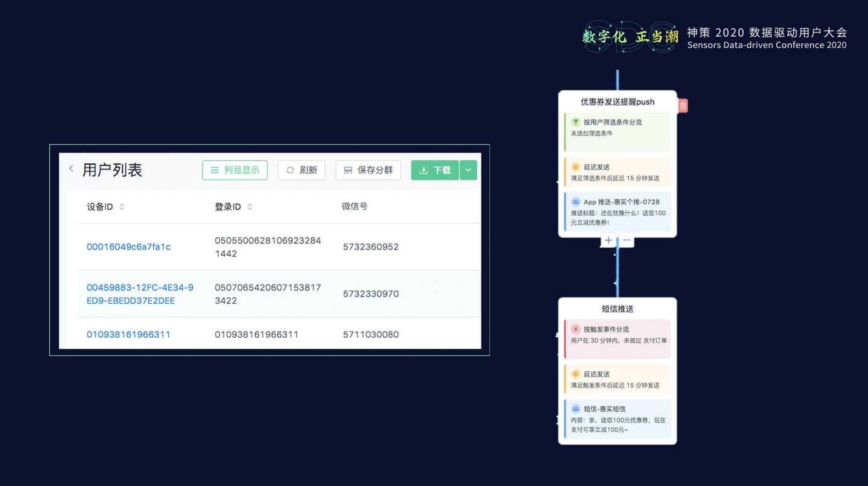Select the 短信推送 node title
The image size is (868, 486).
pyautogui.click(x=617, y=309)
